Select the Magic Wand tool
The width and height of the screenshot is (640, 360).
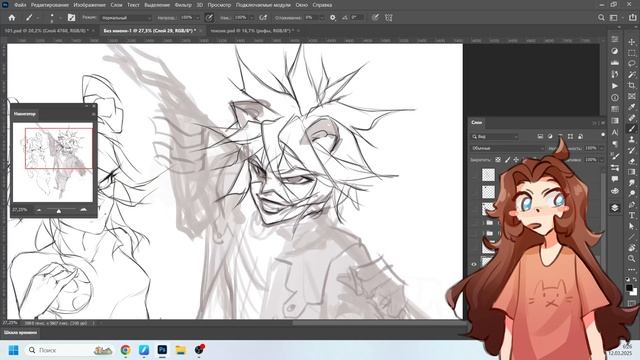click(631, 74)
